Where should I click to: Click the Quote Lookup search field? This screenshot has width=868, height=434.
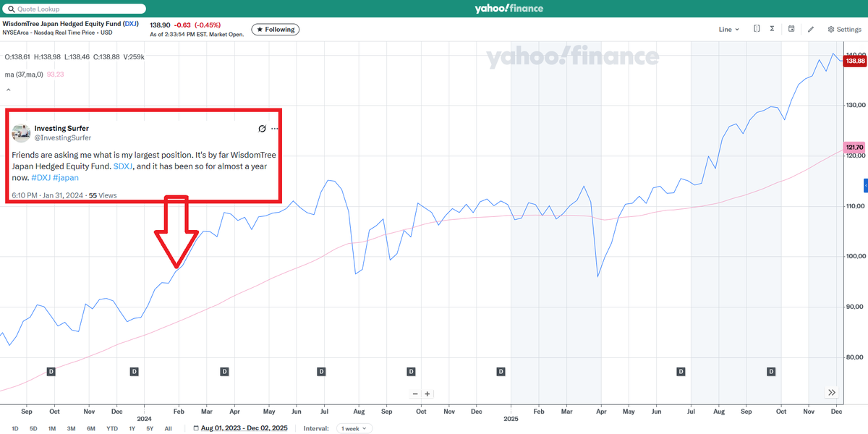[x=74, y=9]
